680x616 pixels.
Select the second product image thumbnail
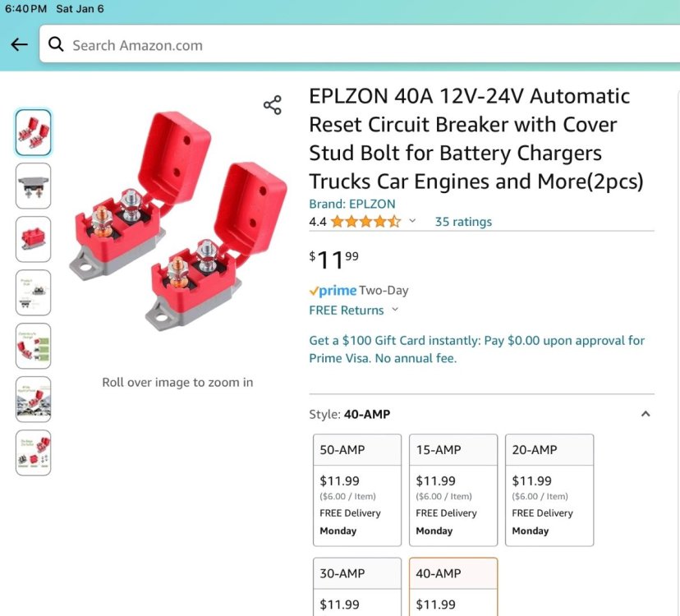coord(33,186)
